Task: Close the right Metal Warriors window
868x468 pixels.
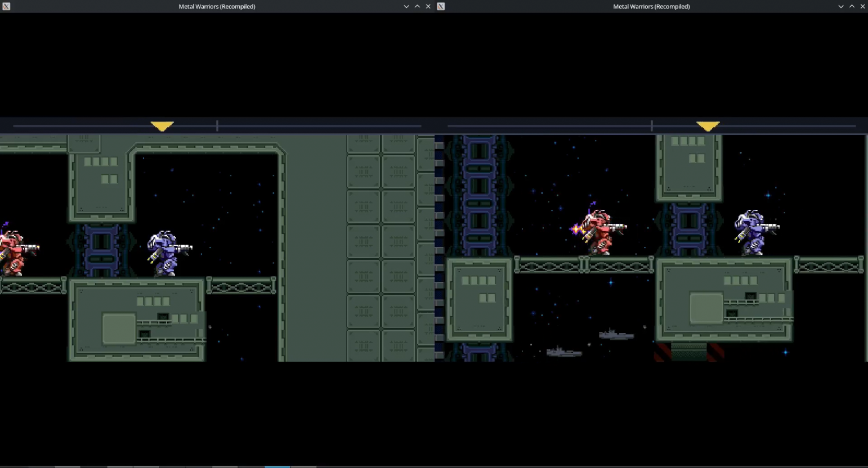Action: point(862,6)
